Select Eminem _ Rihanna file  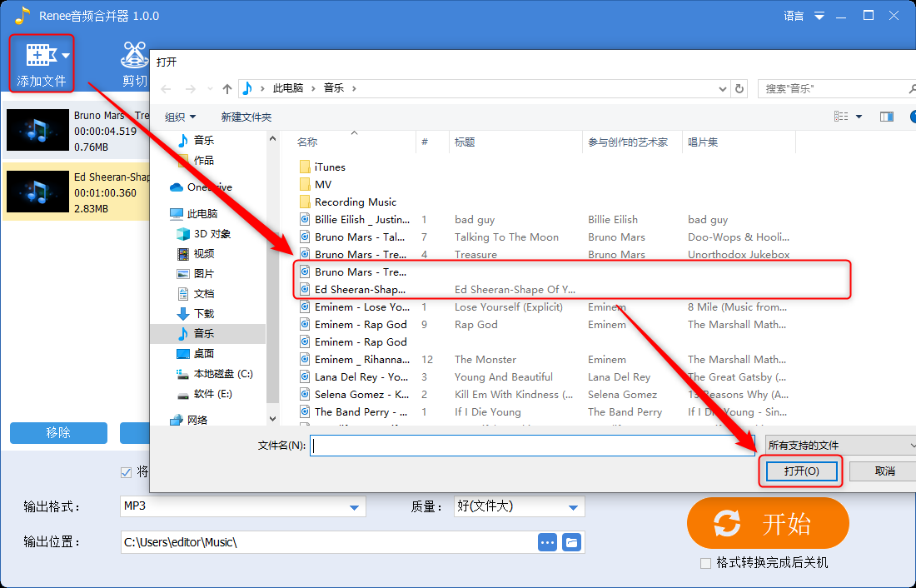(x=355, y=360)
